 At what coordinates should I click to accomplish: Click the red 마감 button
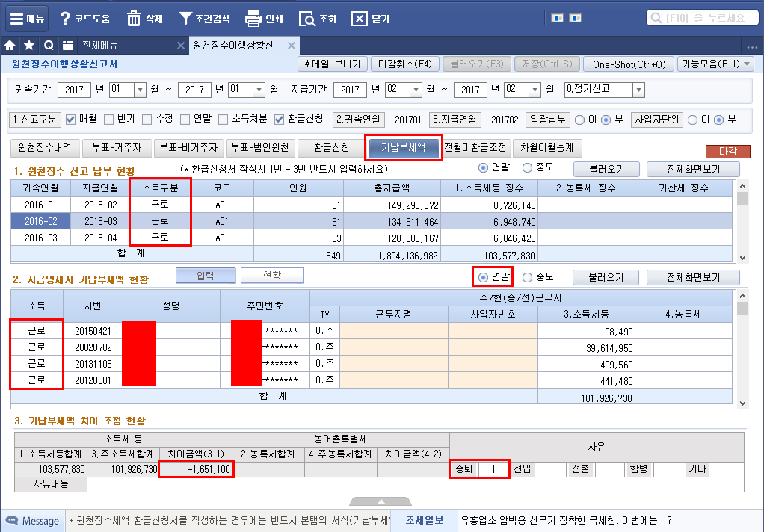coord(728,152)
